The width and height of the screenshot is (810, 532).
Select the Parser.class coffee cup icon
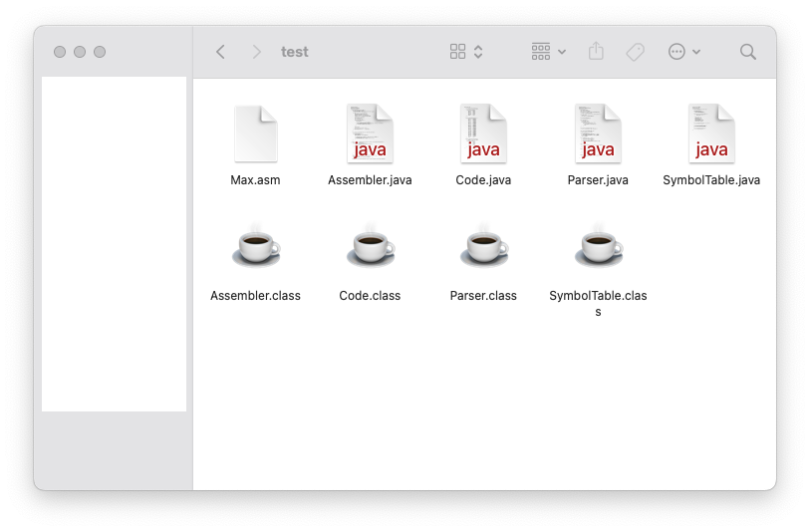[x=483, y=246]
